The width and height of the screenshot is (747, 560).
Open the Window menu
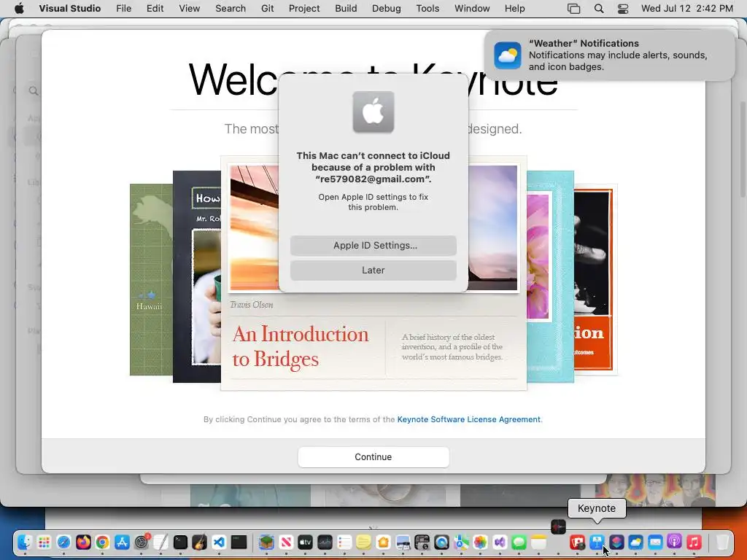(x=472, y=9)
